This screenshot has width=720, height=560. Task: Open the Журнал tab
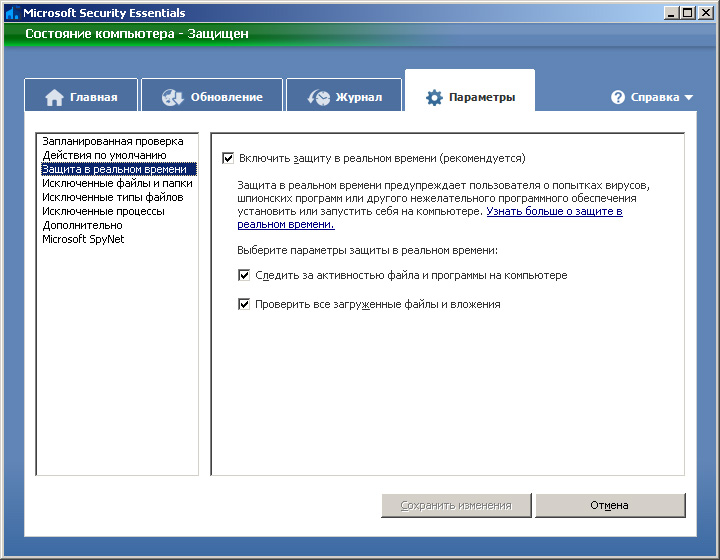point(344,95)
